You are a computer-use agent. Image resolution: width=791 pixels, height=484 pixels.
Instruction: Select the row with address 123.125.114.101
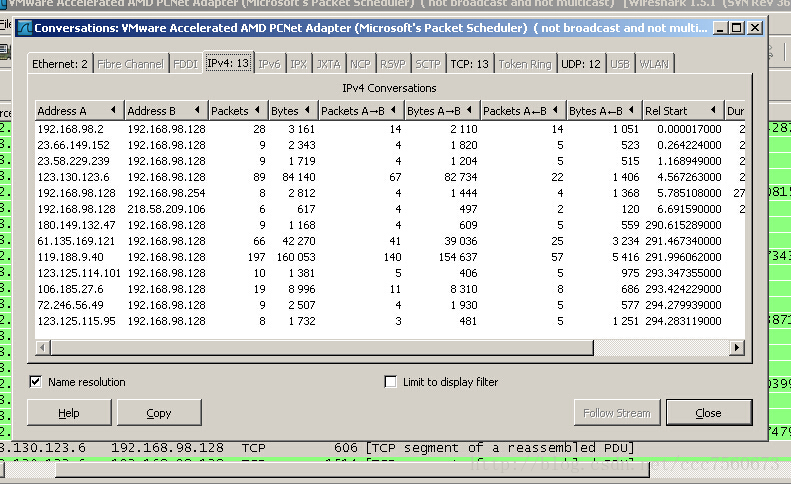[390, 273]
